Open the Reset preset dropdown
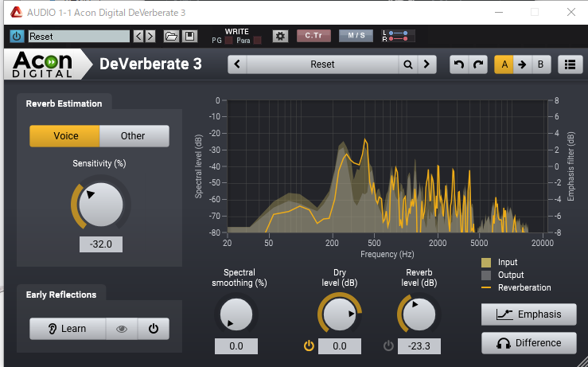Image resolution: width=588 pixels, height=367 pixels. [x=322, y=64]
